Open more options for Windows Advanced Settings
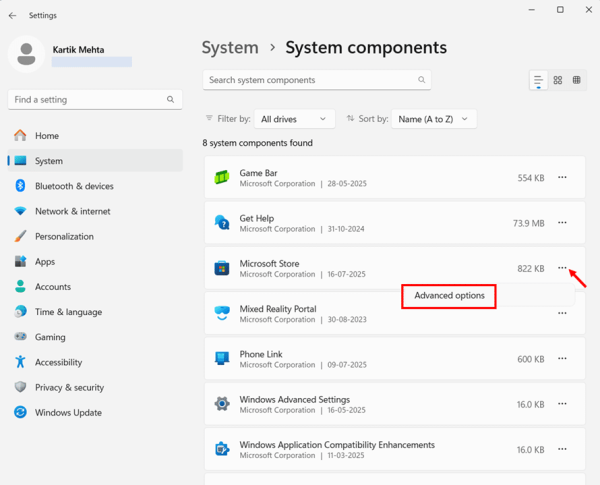This screenshot has height=485, width=600. click(x=562, y=403)
